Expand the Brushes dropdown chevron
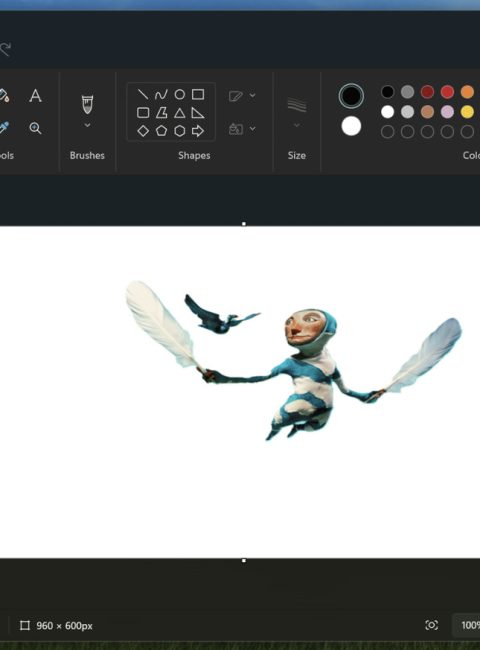 pyautogui.click(x=87, y=125)
